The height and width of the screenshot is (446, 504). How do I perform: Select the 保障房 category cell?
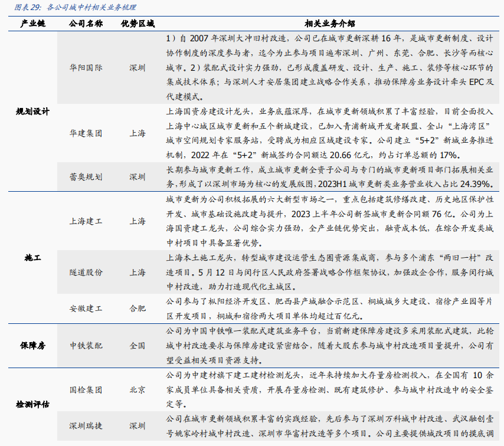(x=32, y=346)
